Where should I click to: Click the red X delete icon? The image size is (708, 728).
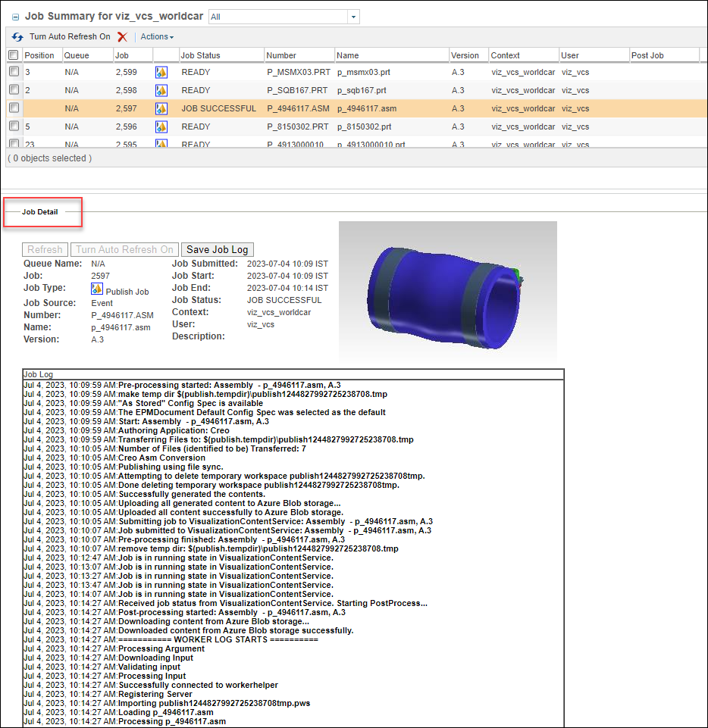pos(122,36)
